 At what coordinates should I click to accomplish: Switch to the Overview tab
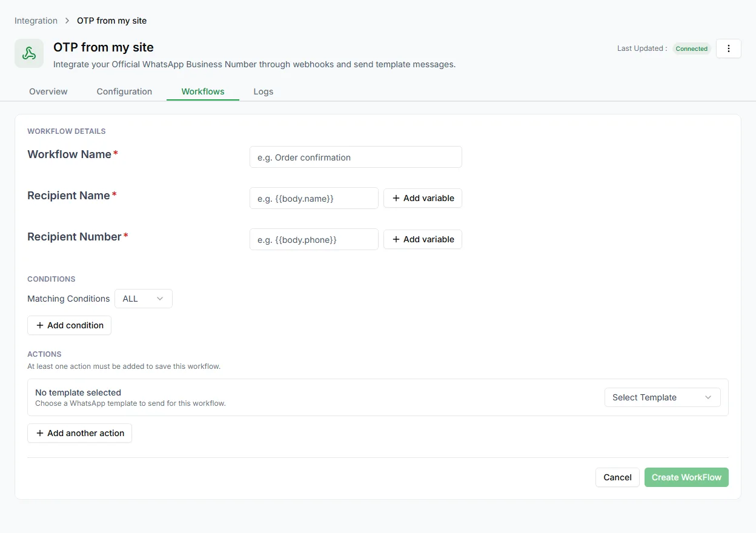(48, 91)
